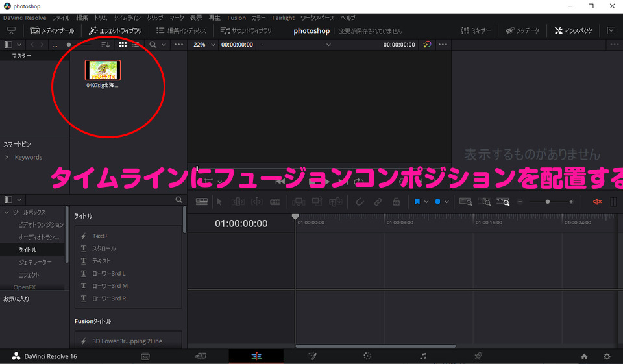Select the Dynamic trim mode tool
The image size is (623, 364).
pyautogui.click(x=257, y=202)
